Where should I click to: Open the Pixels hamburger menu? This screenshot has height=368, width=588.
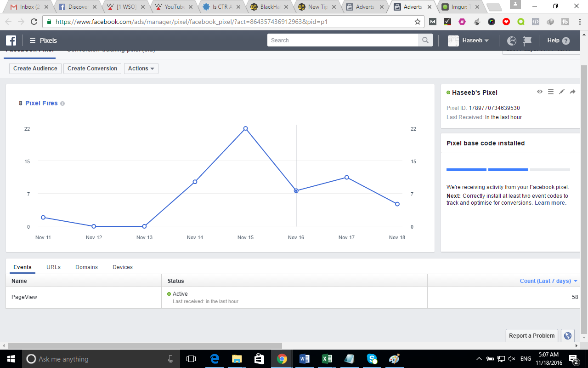(x=33, y=40)
